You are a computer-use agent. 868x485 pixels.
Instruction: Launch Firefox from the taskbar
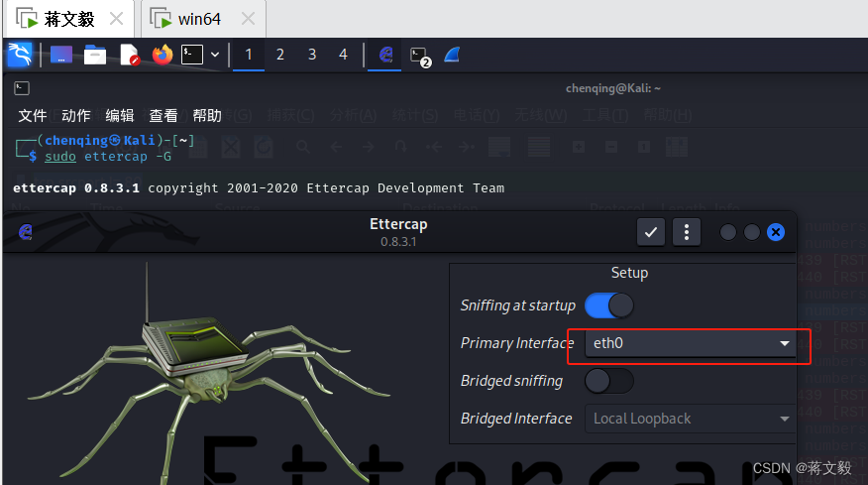(163, 55)
